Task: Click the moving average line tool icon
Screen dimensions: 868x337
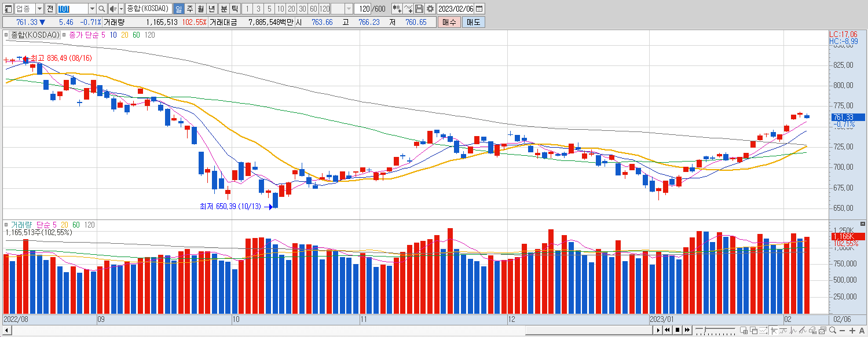Action: pos(783,330)
